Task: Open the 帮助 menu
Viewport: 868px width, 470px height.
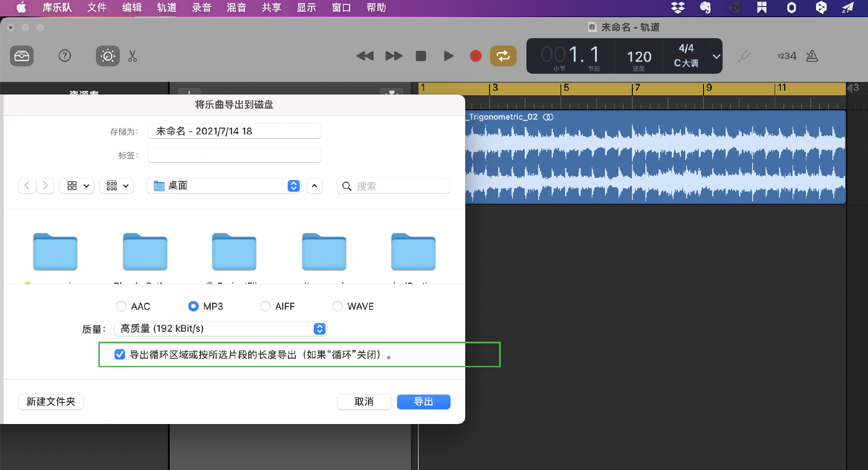Action: tap(376, 7)
